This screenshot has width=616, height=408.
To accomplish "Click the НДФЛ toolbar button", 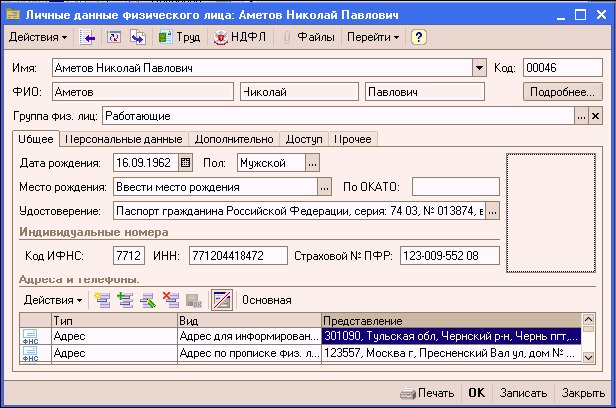I will [x=235, y=37].
